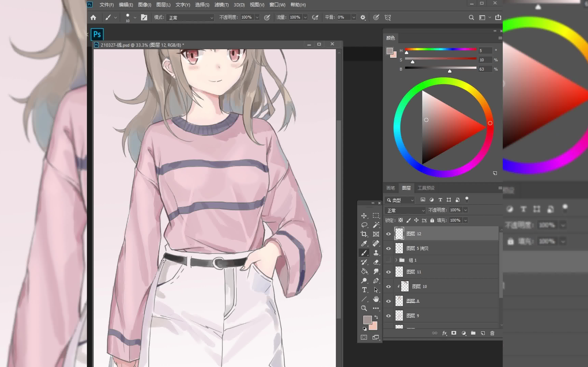Hide layer 图层 5 拷贝
Screen dimensions: 588x367
pyautogui.click(x=389, y=248)
